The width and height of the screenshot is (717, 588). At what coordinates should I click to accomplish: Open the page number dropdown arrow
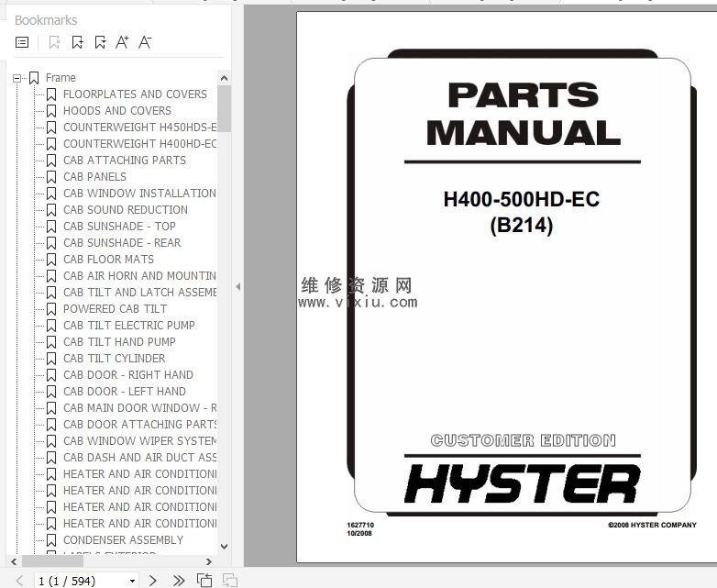132,581
